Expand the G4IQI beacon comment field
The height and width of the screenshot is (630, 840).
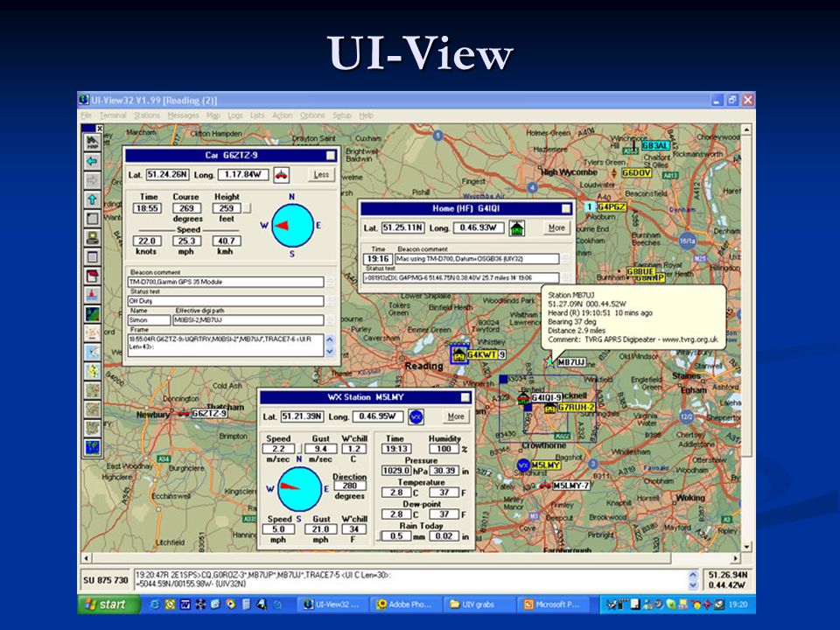(x=566, y=259)
